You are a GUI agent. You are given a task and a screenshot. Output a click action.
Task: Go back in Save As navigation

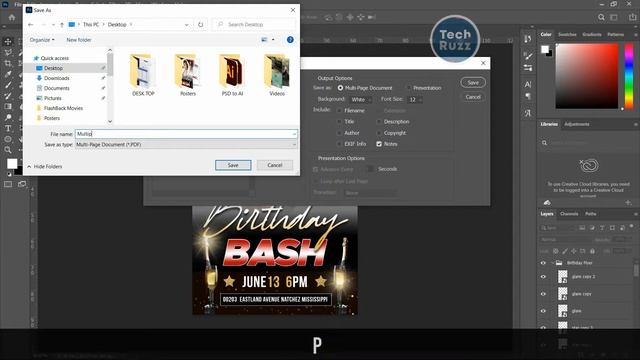31,24
